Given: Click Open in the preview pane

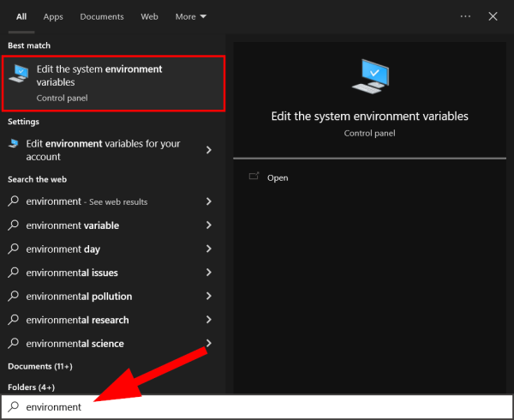Looking at the screenshot, I should point(278,177).
